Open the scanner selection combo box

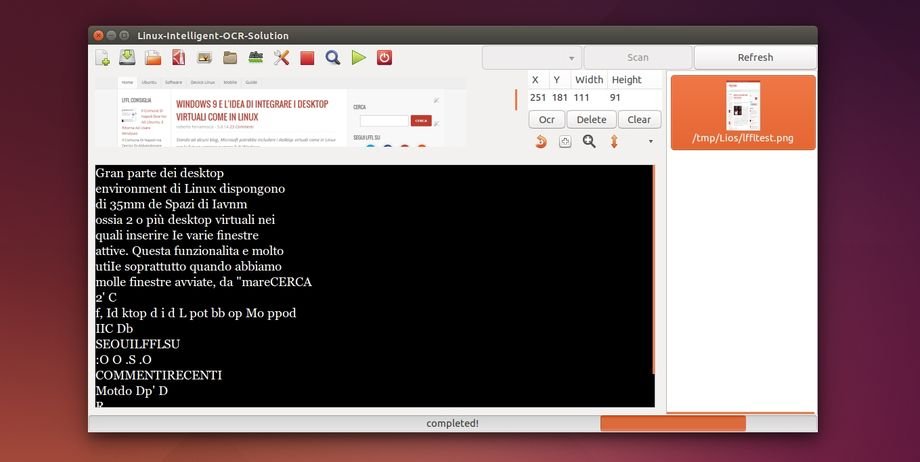tap(532, 58)
